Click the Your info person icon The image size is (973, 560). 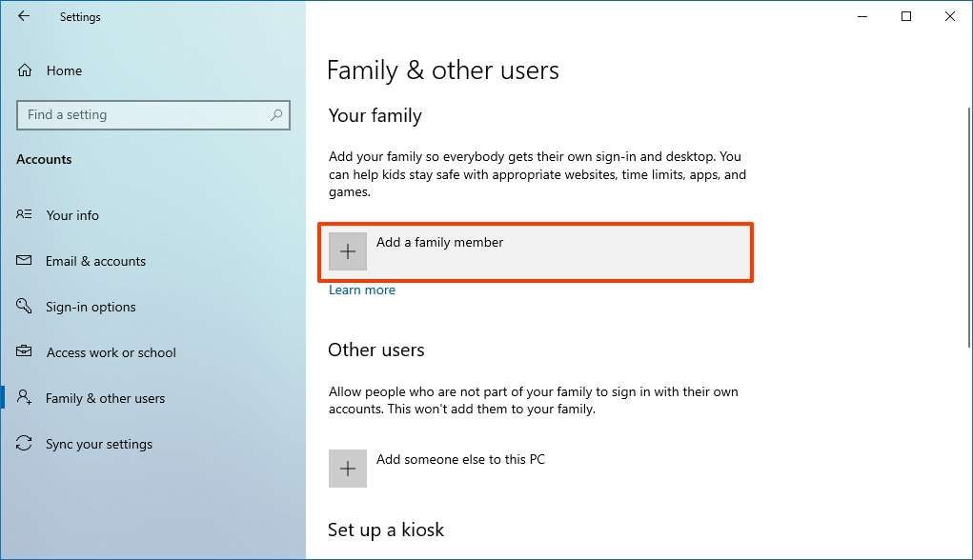click(x=22, y=215)
